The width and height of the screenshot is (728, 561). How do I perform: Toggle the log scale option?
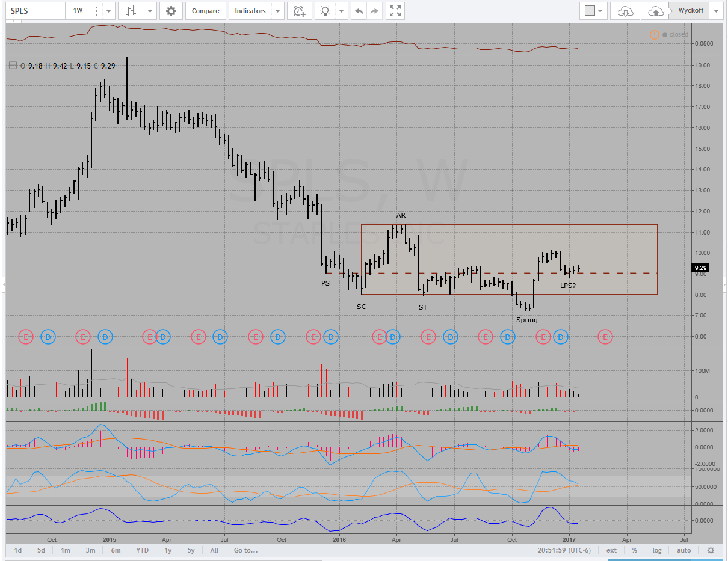click(x=657, y=550)
